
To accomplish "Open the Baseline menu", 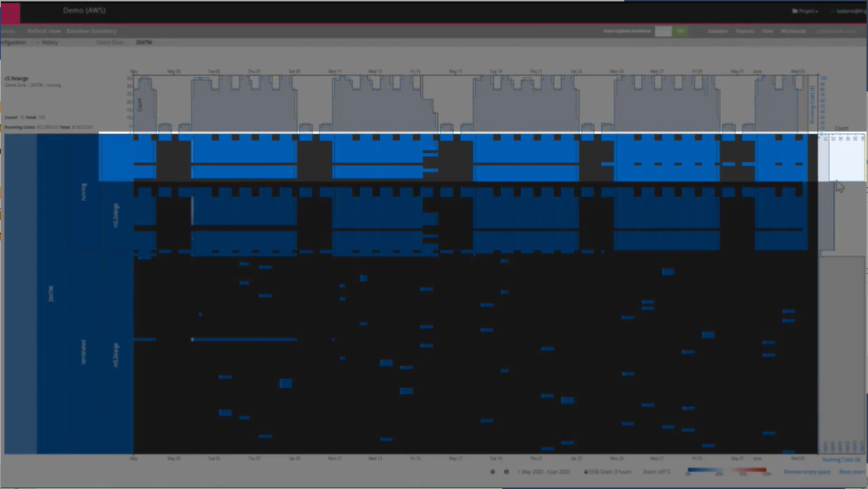I will [717, 31].
